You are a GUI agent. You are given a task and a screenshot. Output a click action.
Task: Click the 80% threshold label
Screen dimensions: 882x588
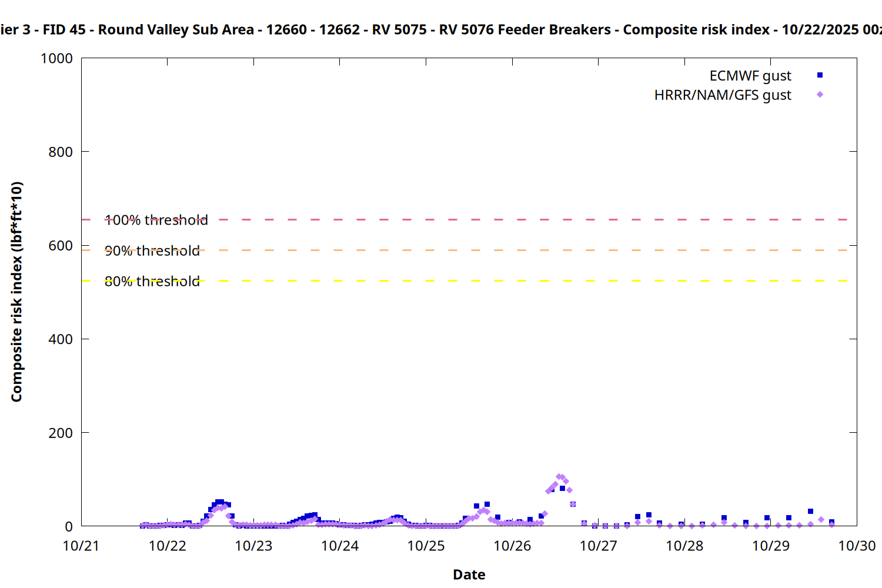click(152, 281)
